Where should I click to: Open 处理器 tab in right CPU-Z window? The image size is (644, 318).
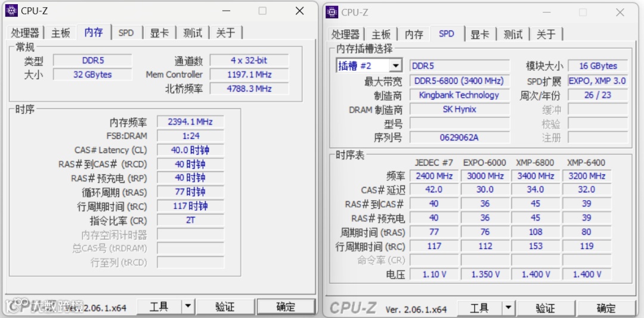[345, 35]
